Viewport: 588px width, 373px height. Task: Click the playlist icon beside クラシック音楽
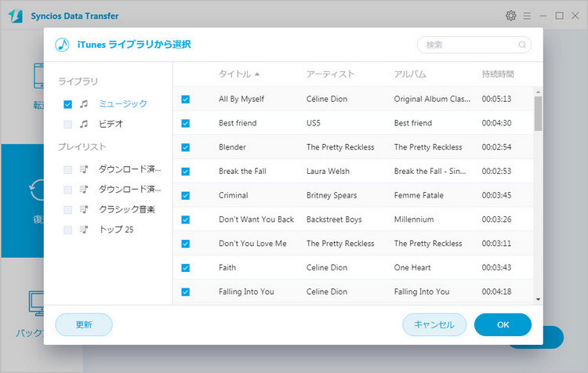pos(84,209)
